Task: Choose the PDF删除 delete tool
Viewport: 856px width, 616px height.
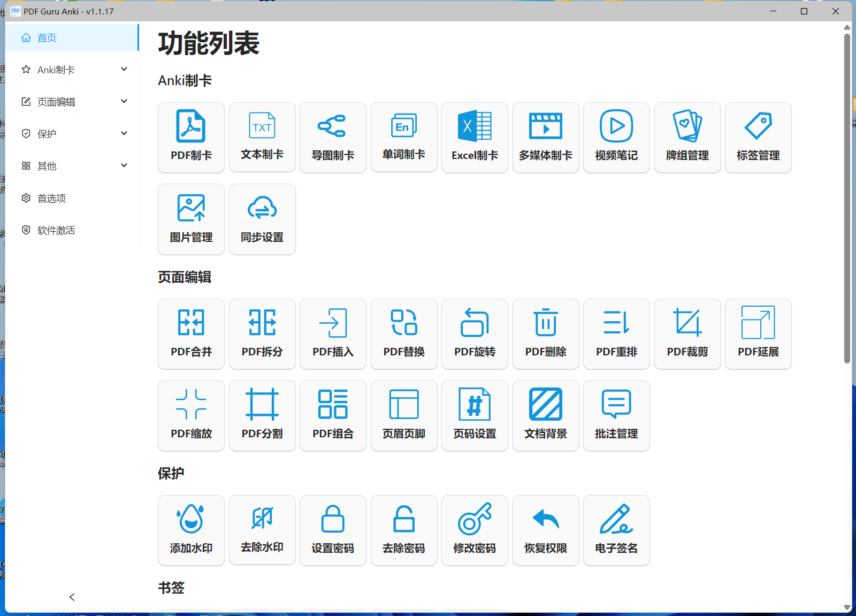Action: coord(546,334)
